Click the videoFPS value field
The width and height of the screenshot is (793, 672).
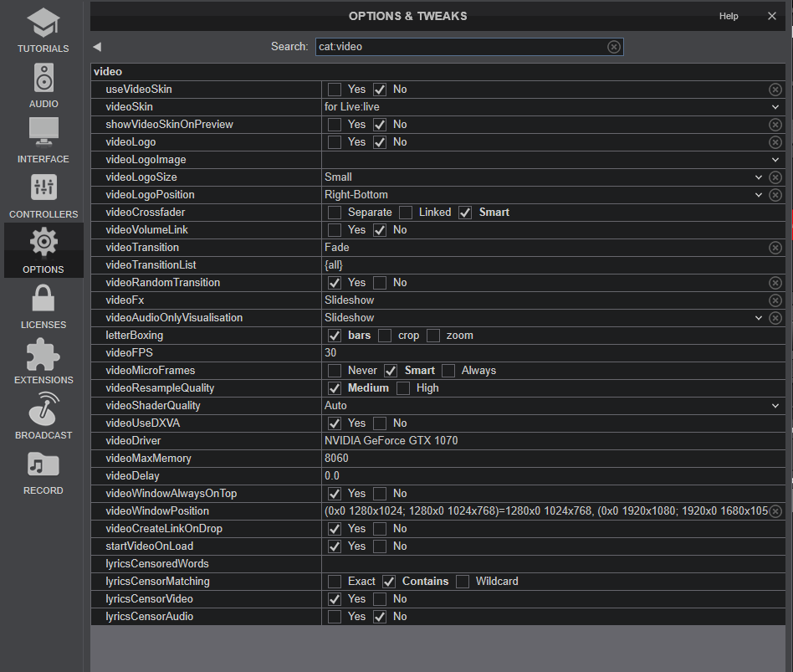coord(544,353)
